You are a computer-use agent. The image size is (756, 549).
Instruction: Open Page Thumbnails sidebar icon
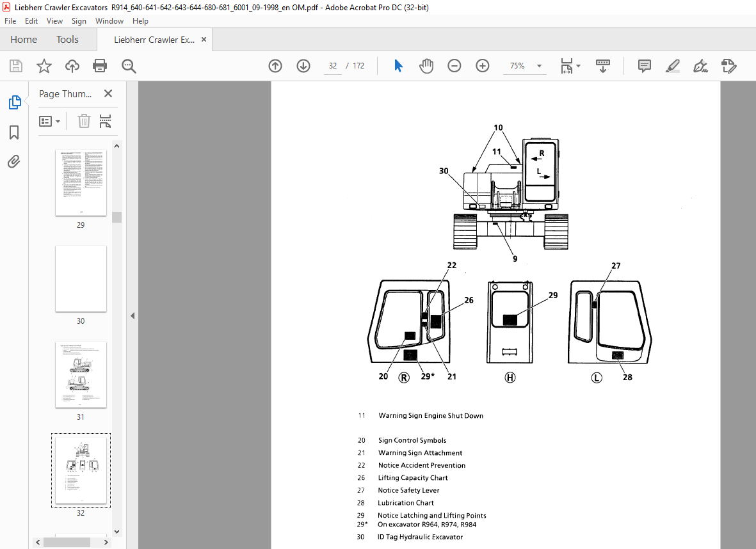(15, 102)
